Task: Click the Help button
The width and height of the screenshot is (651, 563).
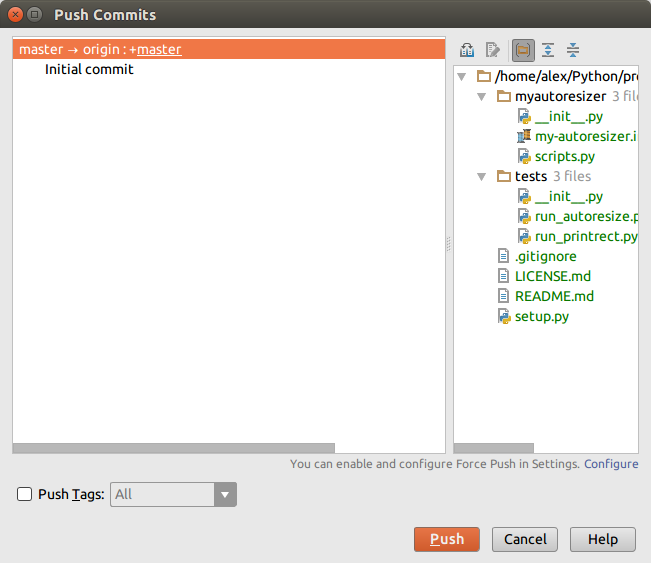Action: 603,539
